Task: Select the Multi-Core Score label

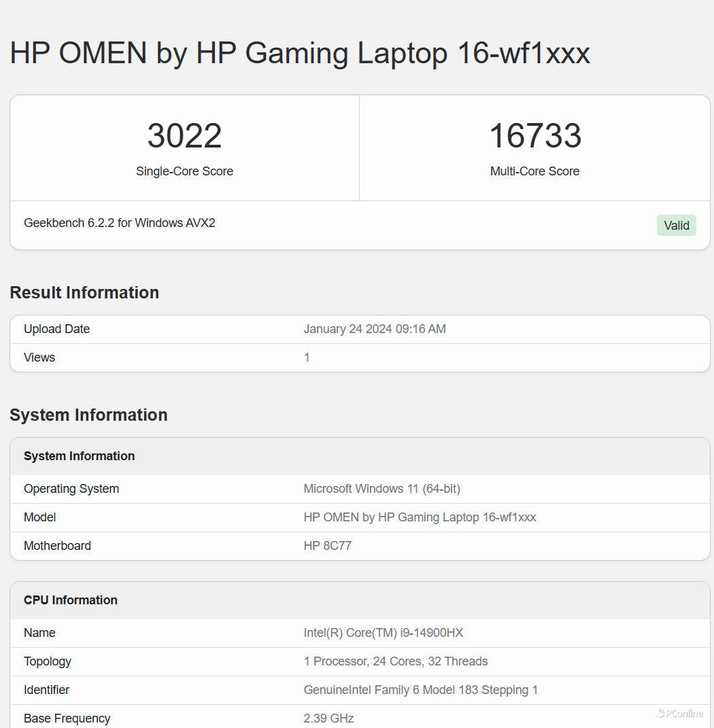Action: coord(534,171)
